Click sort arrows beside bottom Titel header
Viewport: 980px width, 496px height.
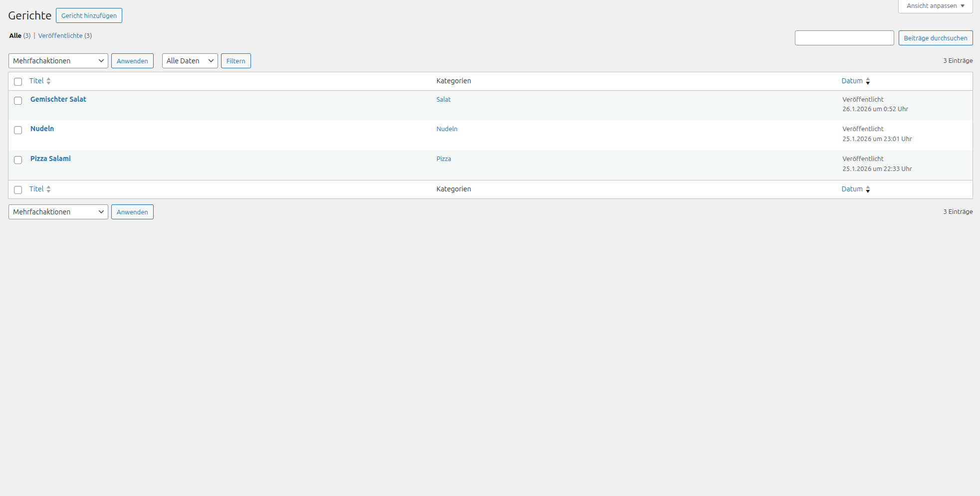(x=48, y=189)
